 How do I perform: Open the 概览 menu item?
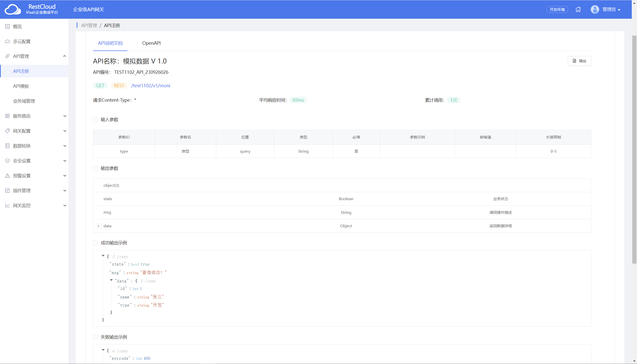(x=34, y=27)
